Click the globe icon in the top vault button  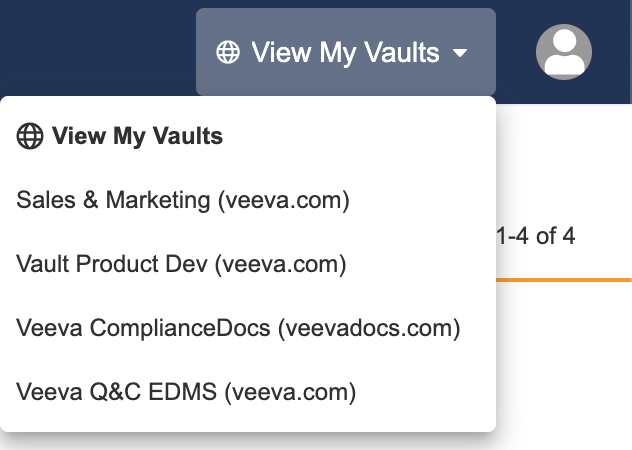(228, 52)
